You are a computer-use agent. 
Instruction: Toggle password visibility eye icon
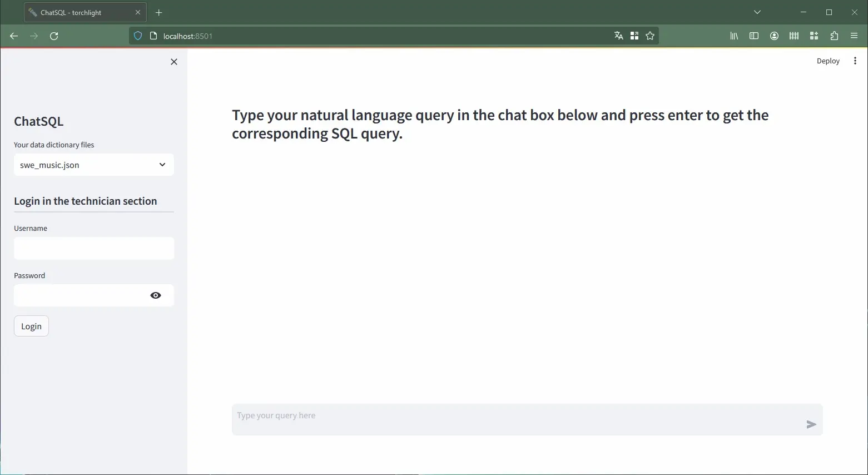[x=156, y=295]
